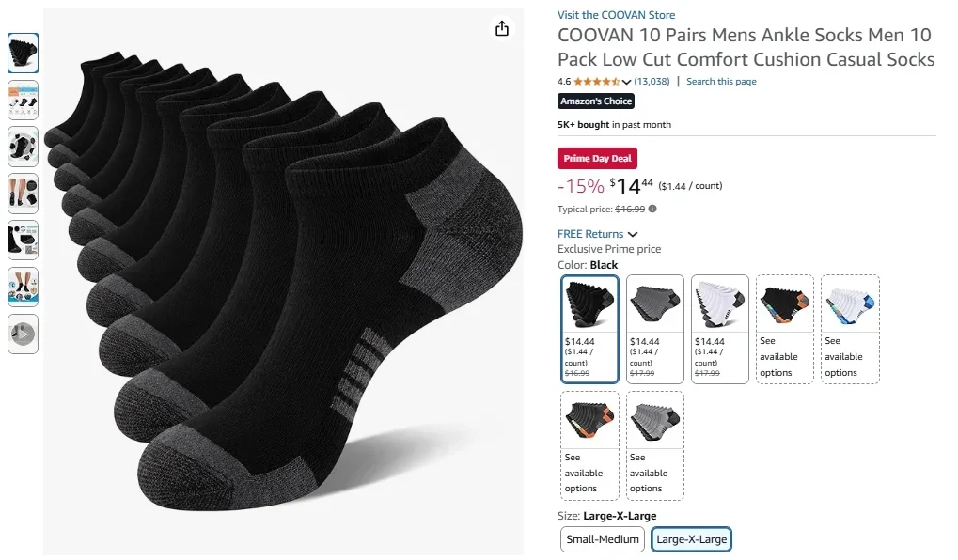Select the Large-X-Large size option

pos(693,539)
